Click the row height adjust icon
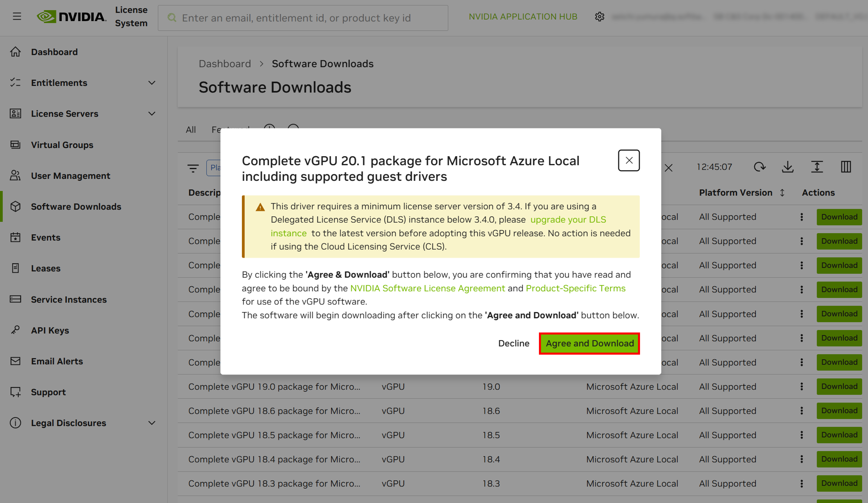Image resolution: width=868 pixels, height=503 pixels. point(817,167)
